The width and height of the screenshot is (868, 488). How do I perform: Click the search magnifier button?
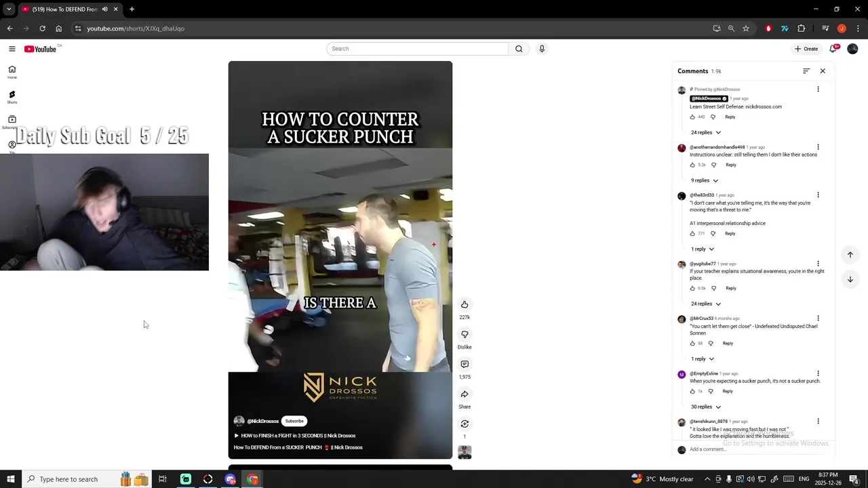tap(519, 49)
